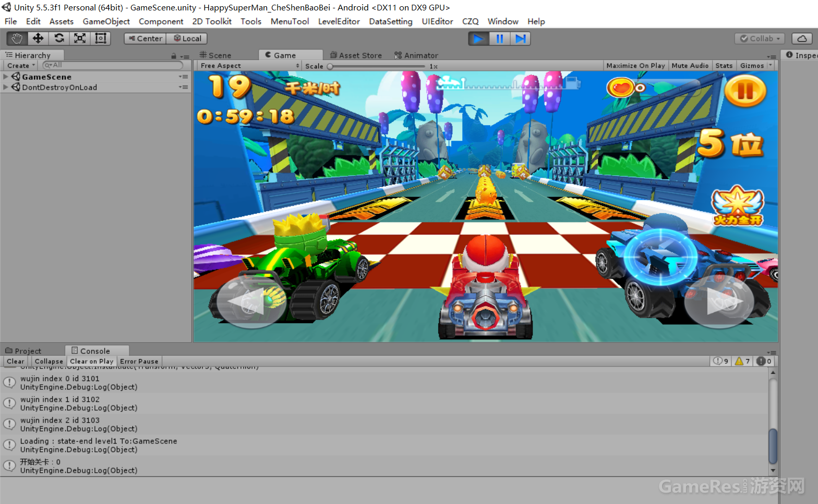Click the Console vertical scrollbar thumb
The height and width of the screenshot is (504, 818).
(x=773, y=446)
